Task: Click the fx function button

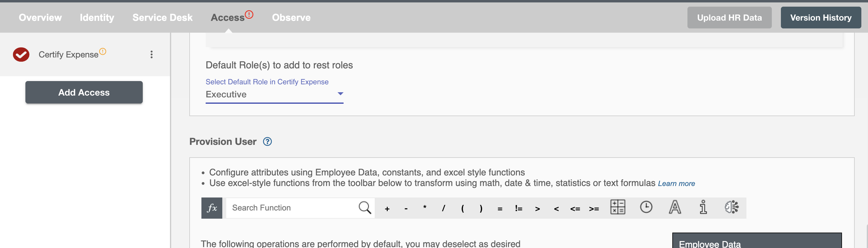Action: [212, 208]
